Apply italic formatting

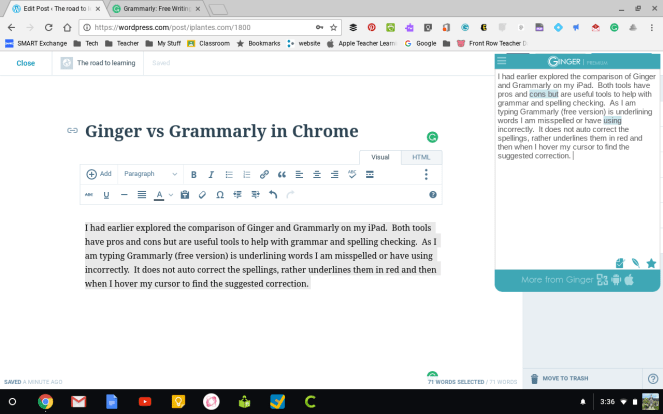211,174
